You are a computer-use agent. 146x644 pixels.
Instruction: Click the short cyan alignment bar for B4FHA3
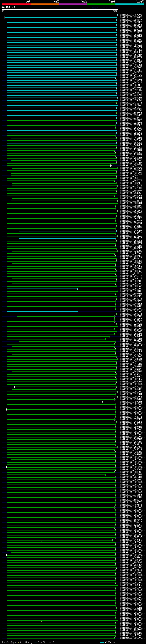[42, 312]
